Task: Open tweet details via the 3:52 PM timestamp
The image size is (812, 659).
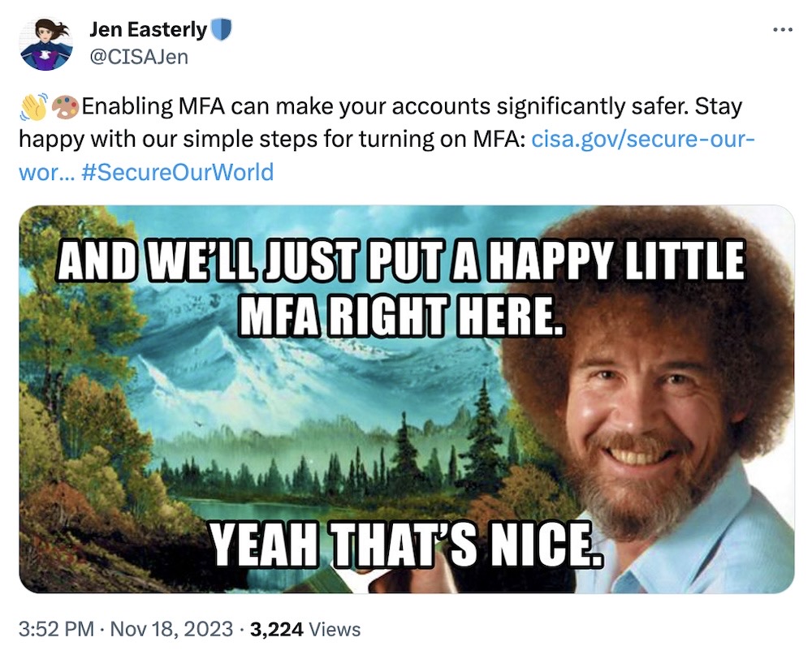Action: (x=50, y=629)
